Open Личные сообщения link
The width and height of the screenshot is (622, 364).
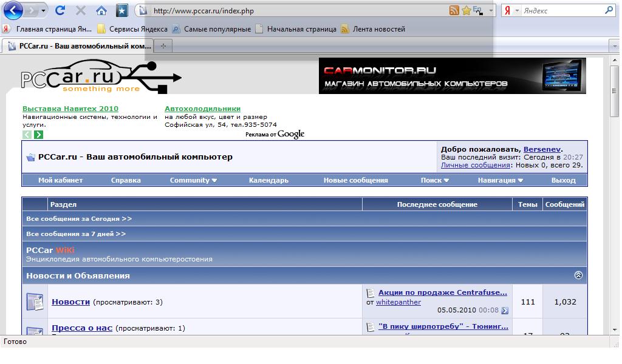[475, 165]
